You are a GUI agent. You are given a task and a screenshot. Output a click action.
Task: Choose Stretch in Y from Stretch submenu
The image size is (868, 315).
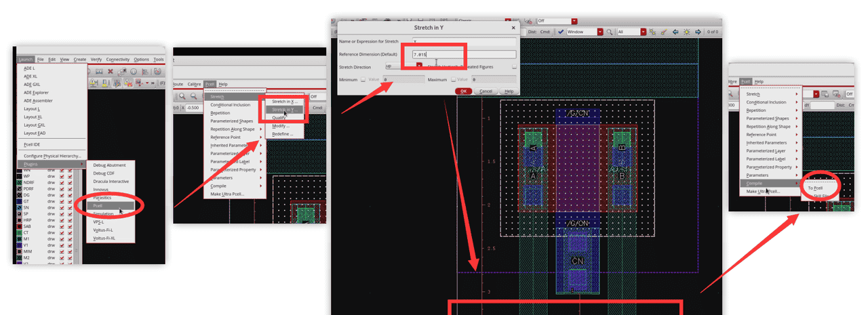click(283, 110)
